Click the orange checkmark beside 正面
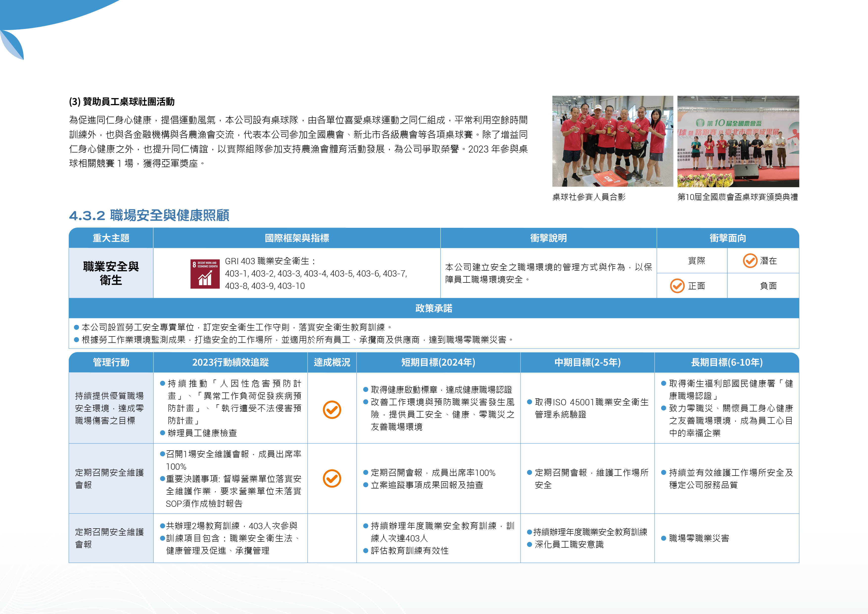 click(677, 286)
